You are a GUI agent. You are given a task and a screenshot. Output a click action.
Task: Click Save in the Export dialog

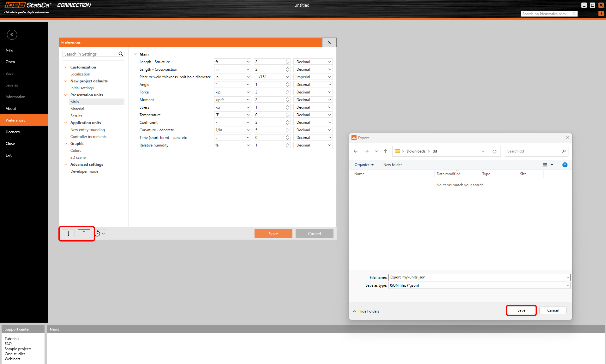pyautogui.click(x=521, y=310)
